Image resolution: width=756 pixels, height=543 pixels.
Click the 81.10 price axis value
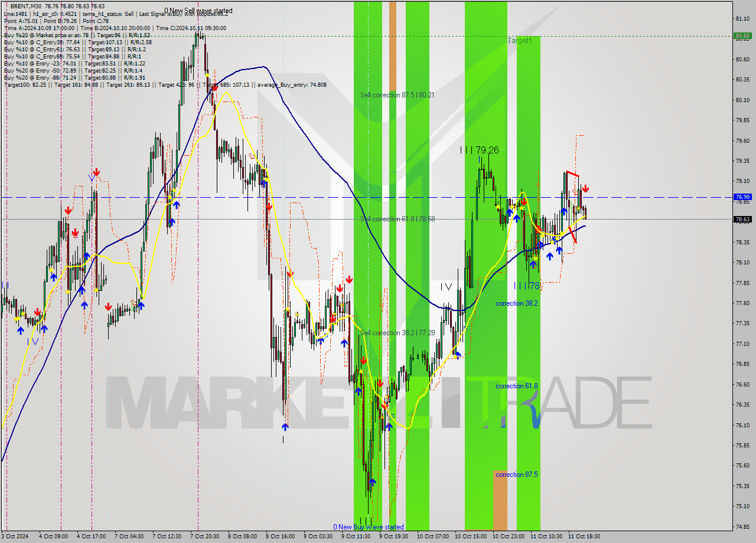(742, 18)
